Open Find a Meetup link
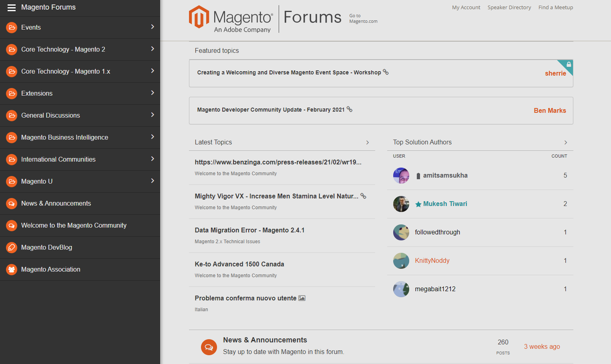The width and height of the screenshot is (611, 364). 556,8
